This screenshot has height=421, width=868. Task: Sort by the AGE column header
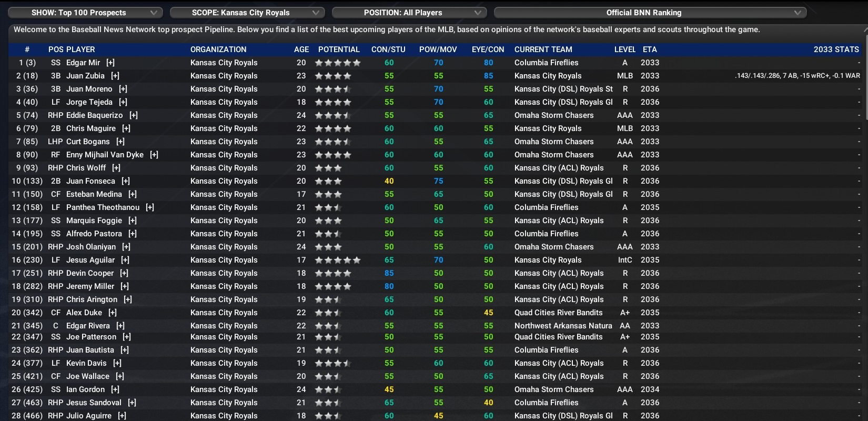(301, 49)
